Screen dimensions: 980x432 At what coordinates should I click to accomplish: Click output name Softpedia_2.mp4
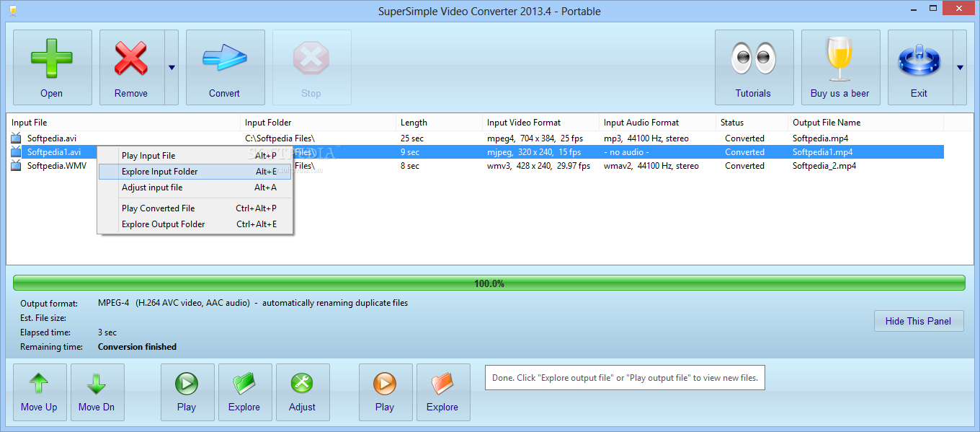[824, 165]
